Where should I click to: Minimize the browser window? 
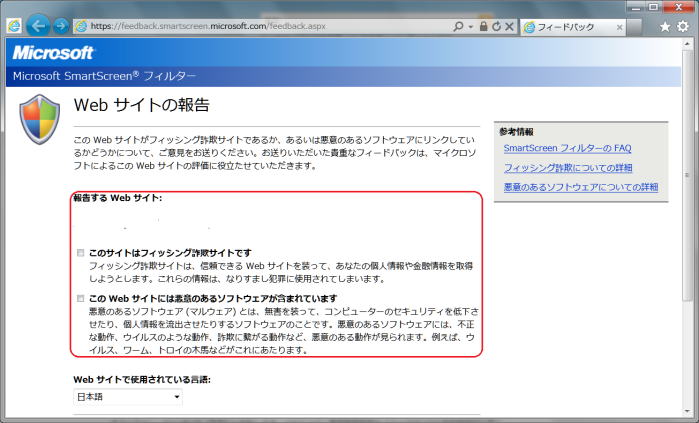click(x=637, y=7)
